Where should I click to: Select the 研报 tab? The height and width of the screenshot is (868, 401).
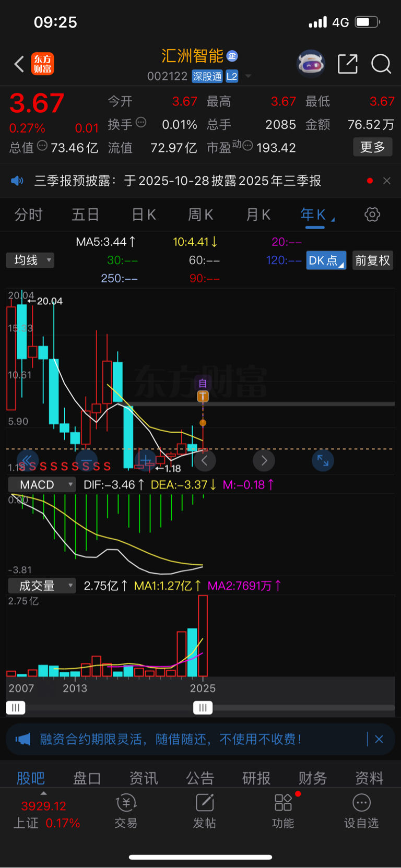[256, 778]
